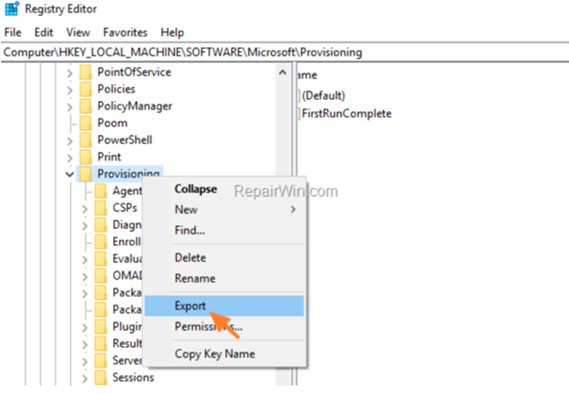Choose Export in context menu

point(224,306)
